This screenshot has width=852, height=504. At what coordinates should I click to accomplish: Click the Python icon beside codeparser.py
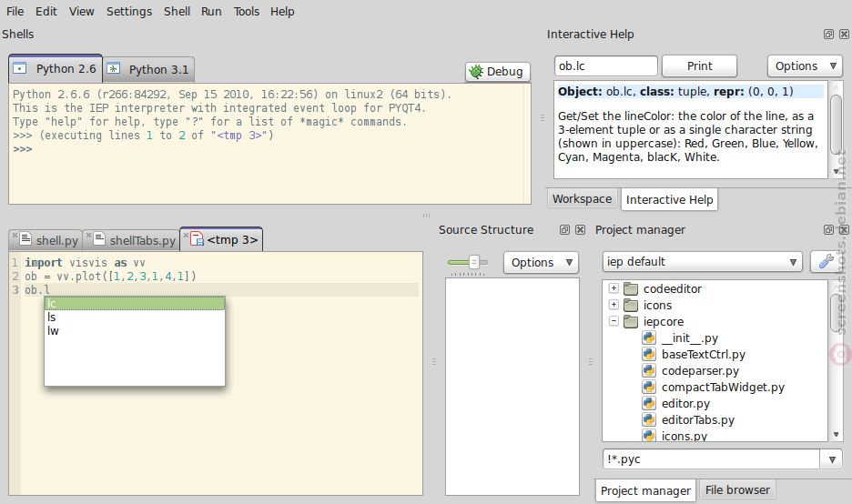click(649, 370)
